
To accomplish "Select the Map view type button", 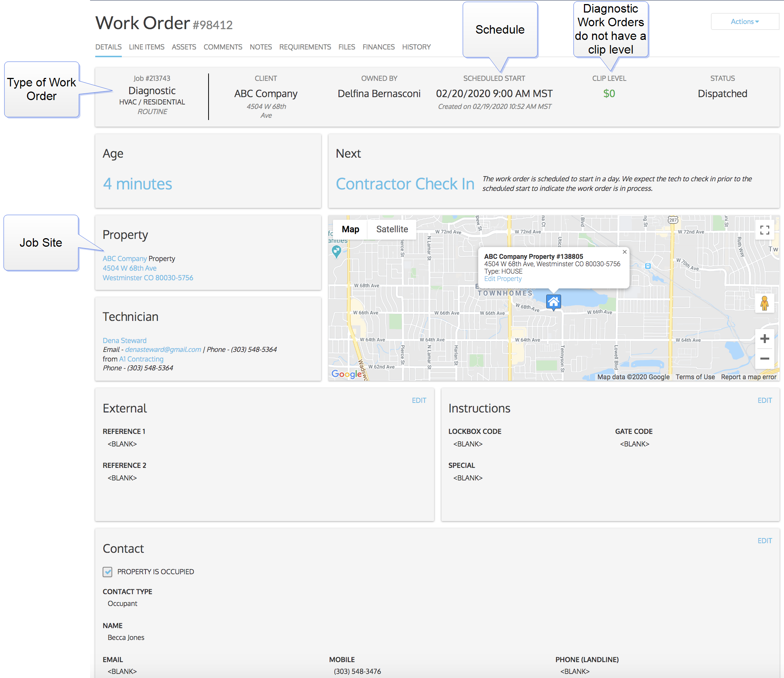I will click(350, 229).
